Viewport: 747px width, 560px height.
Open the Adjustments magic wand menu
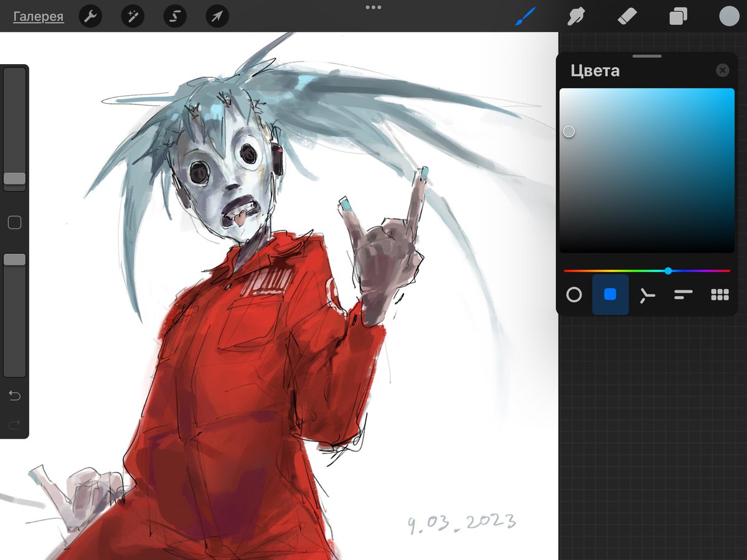(x=133, y=17)
